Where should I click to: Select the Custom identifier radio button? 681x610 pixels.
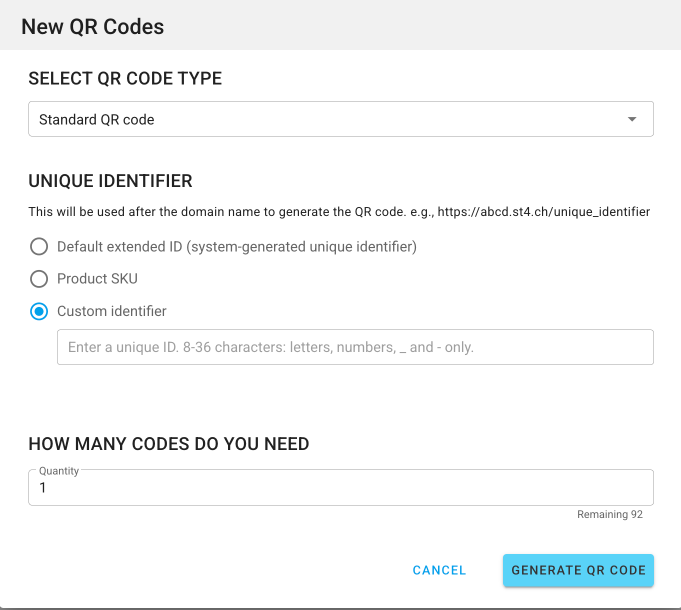tap(39, 311)
